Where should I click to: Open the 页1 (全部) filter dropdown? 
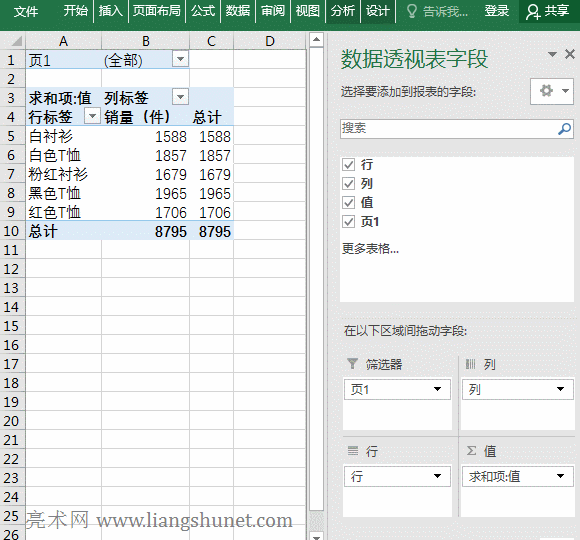181,59
